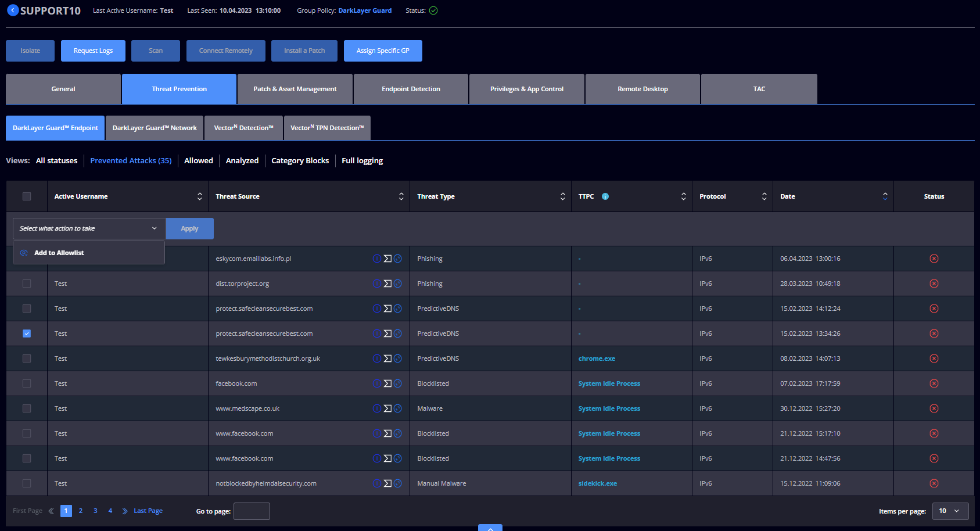This screenshot has width=980, height=531.
Task: Sort by the Protocol column arrows
Action: tap(764, 196)
